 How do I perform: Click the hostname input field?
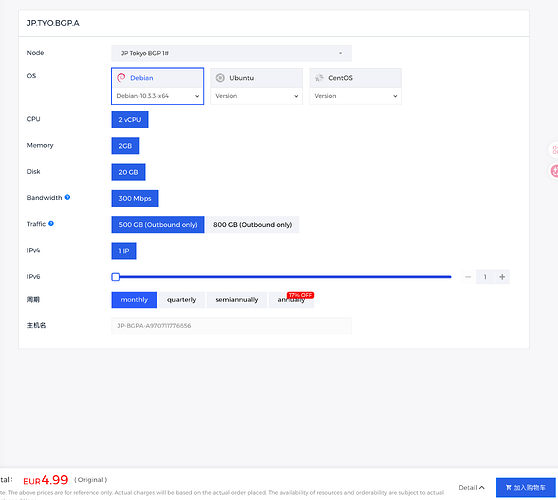pyautogui.click(x=231, y=326)
